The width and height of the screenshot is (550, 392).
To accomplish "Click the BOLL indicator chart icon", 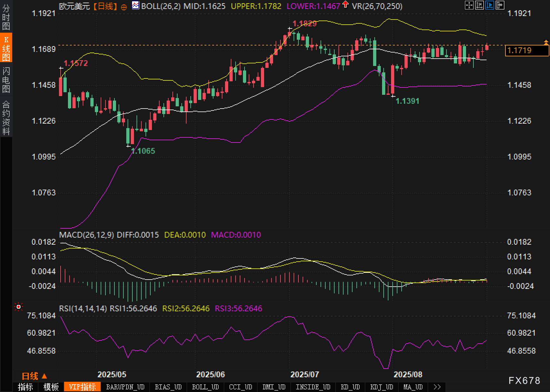I will pyautogui.click(x=136, y=5).
